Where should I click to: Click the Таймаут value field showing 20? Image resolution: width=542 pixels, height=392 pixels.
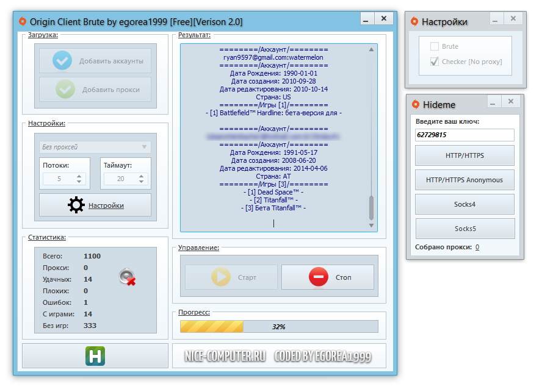(x=121, y=179)
